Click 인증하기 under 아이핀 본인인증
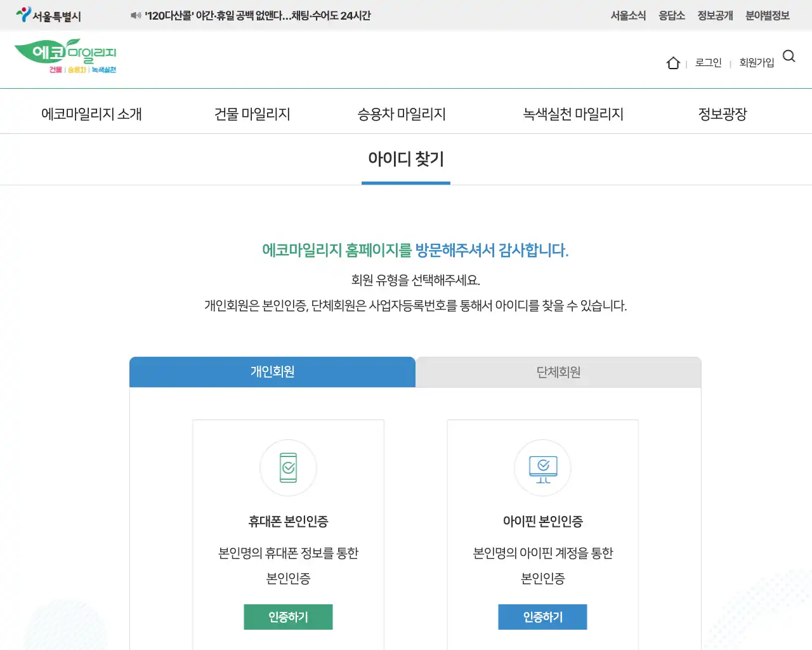This screenshot has height=650, width=812. [543, 617]
